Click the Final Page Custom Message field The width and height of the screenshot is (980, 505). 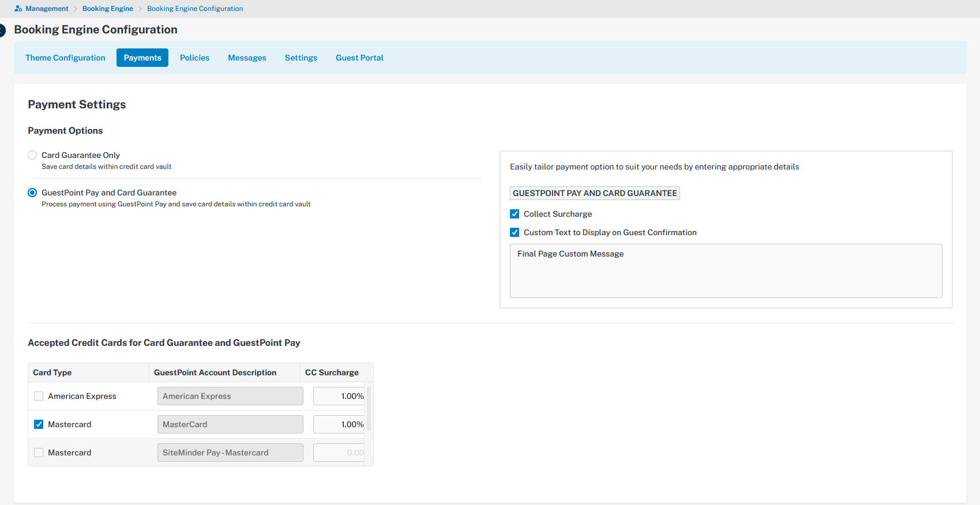726,271
